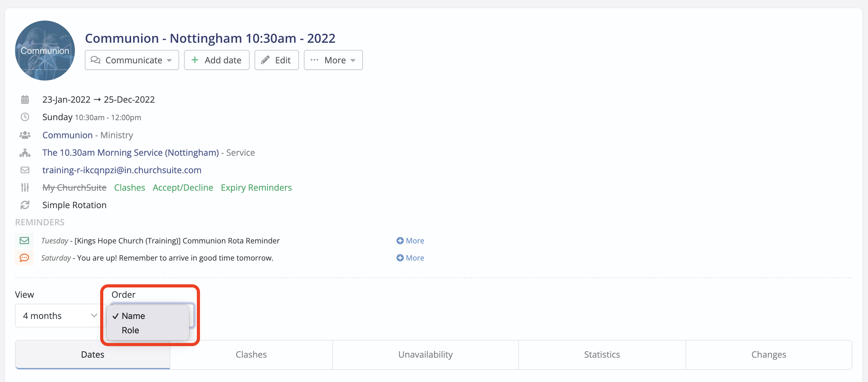Image resolution: width=868 pixels, height=382 pixels.
Task: Open the 4 months View dropdown
Action: 60,316
